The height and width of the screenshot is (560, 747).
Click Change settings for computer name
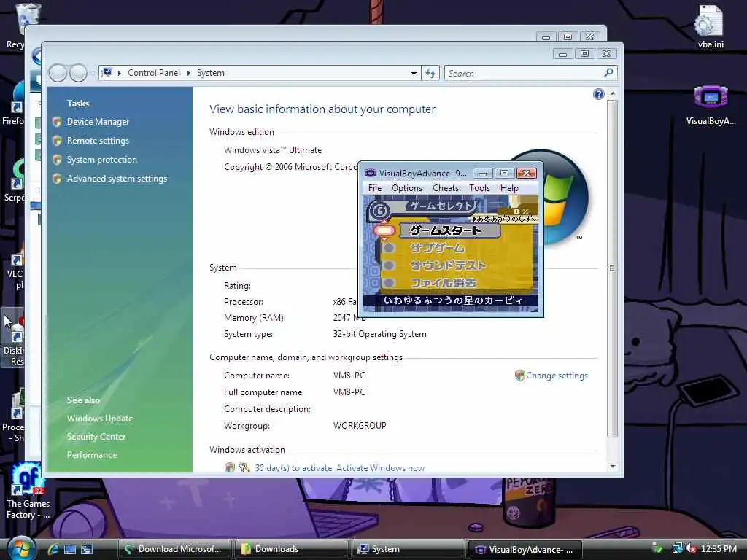pyautogui.click(x=557, y=376)
